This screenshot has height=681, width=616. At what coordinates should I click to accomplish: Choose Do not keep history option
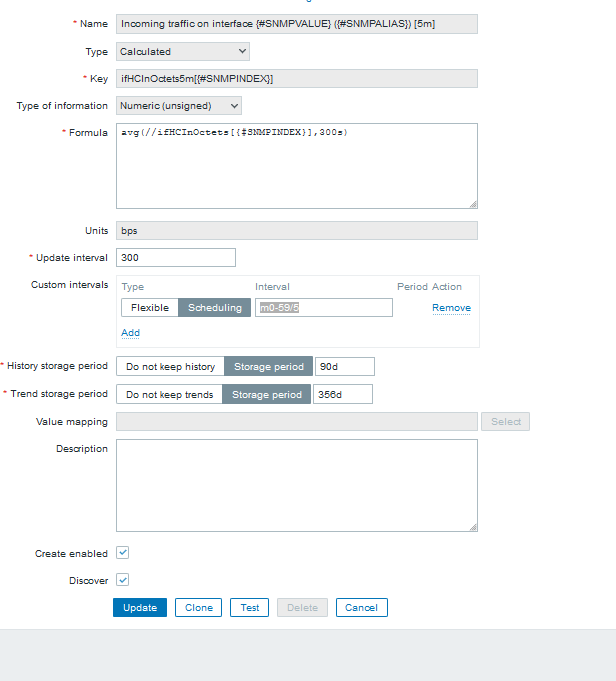170,367
